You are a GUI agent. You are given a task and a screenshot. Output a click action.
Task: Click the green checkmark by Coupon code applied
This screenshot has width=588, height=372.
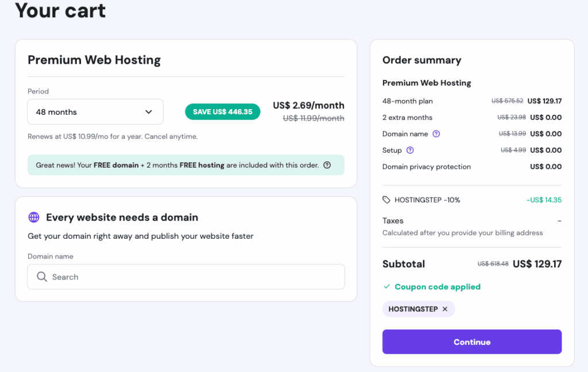click(386, 287)
